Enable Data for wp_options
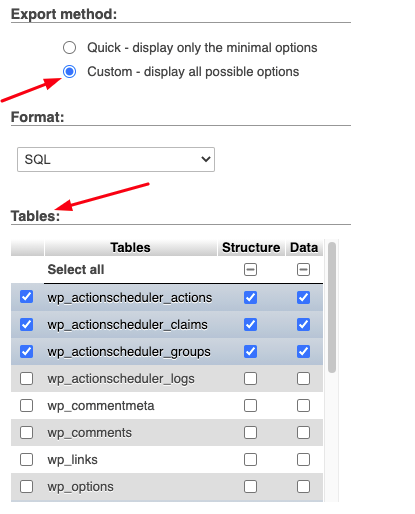The width and height of the screenshot is (415, 514). (303, 486)
